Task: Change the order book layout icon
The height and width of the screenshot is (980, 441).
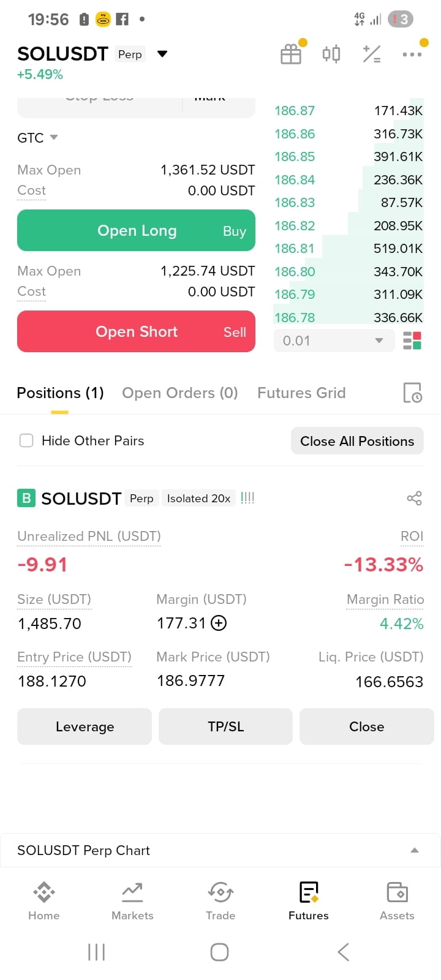Action: coord(412,341)
